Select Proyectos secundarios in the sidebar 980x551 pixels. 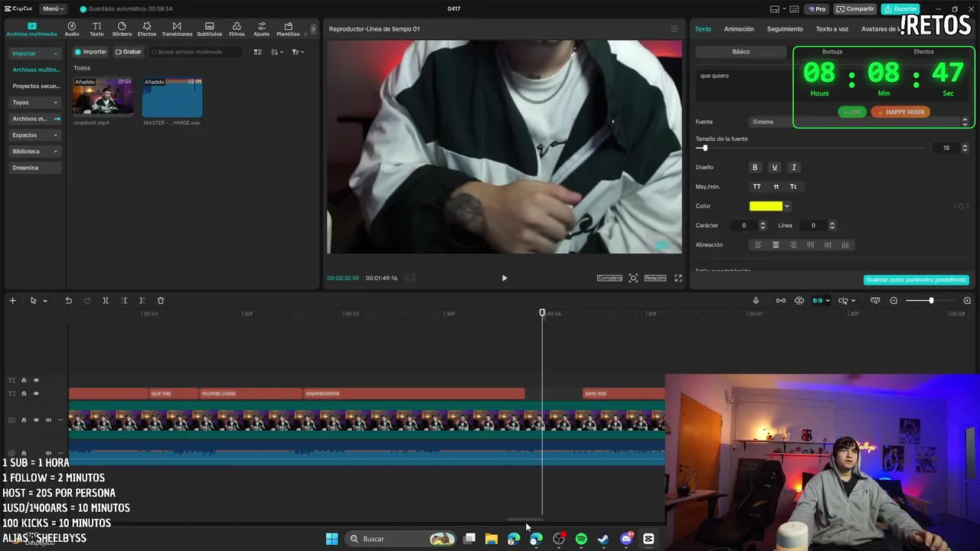(x=35, y=86)
